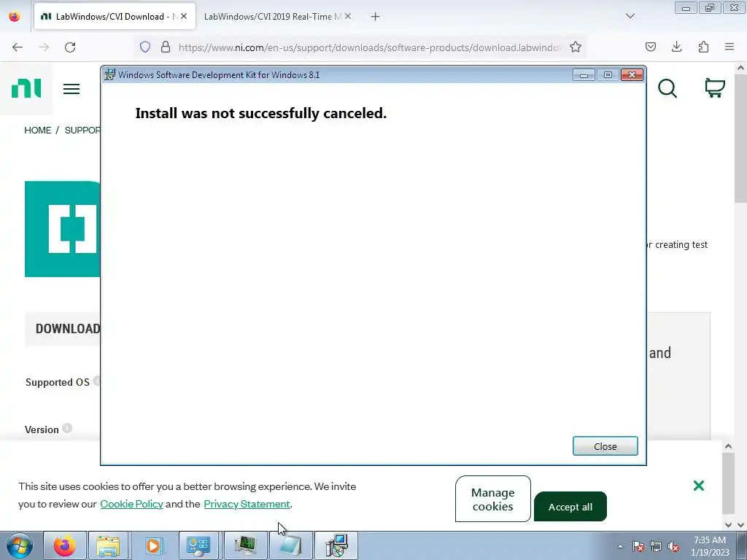Image resolution: width=747 pixels, height=560 pixels.
Task: Follow the HOME breadcrumb link
Action: 38,131
